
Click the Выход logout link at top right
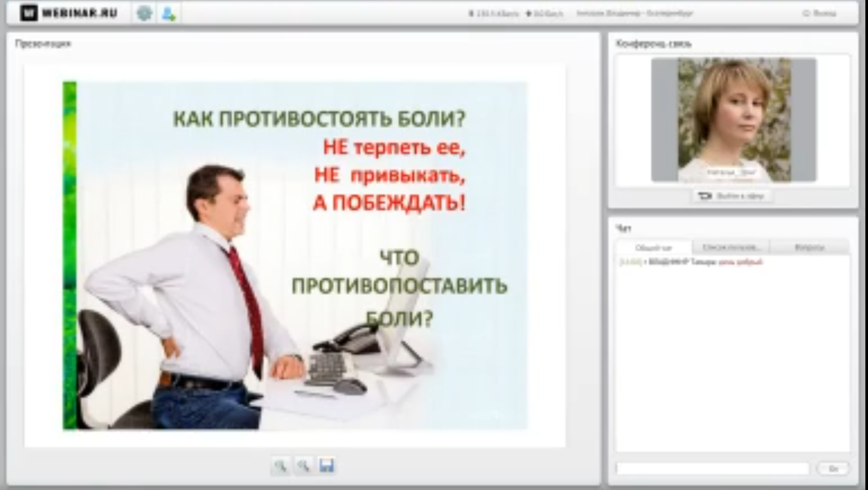[820, 14]
